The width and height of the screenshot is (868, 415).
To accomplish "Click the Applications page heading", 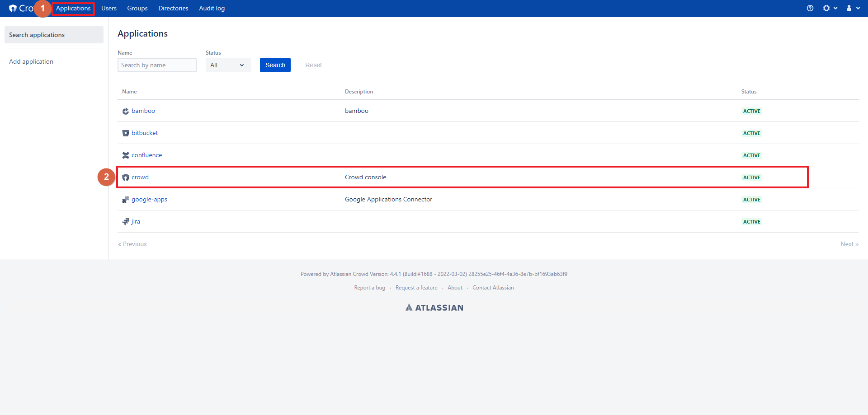I will pyautogui.click(x=142, y=33).
